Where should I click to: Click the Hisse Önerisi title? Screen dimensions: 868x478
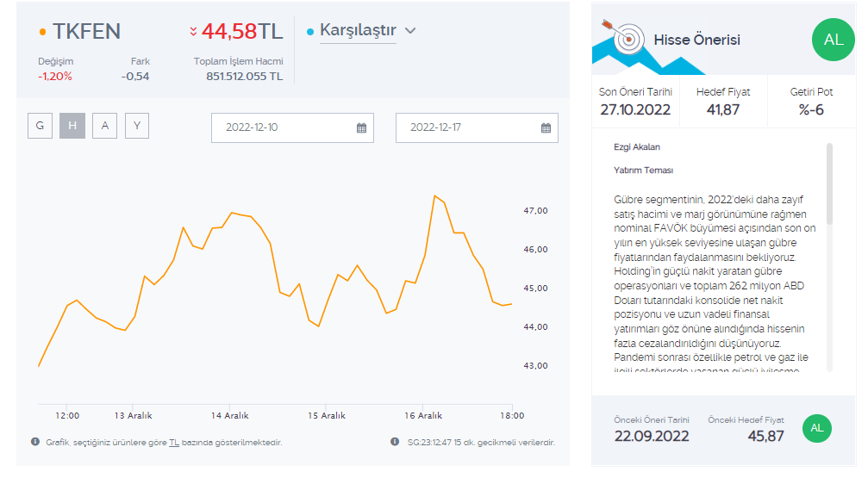pos(697,40)
